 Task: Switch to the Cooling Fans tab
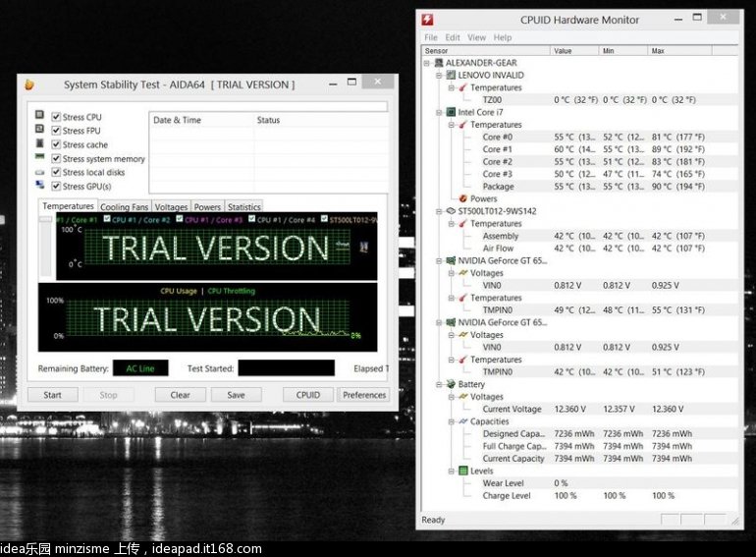(125, 206)
